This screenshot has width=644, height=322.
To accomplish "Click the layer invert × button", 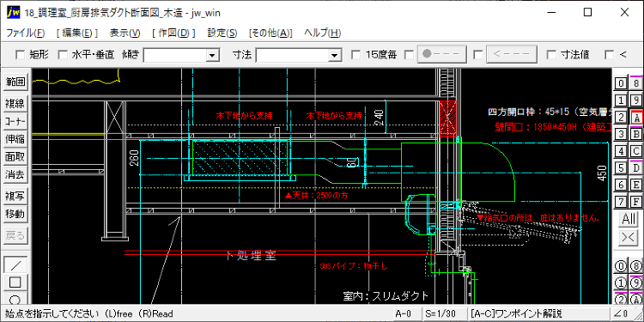I will (629, 237).
